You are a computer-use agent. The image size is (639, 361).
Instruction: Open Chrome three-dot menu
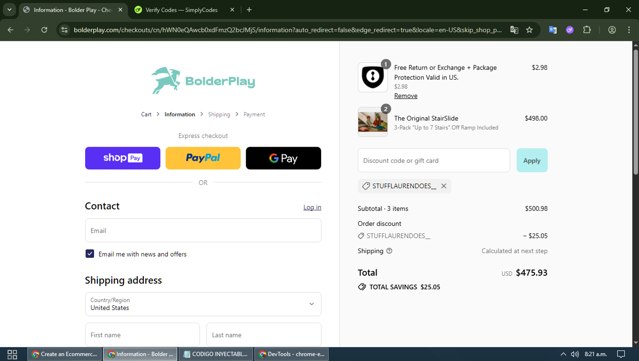pyautogui.click(x=629, y=30)
